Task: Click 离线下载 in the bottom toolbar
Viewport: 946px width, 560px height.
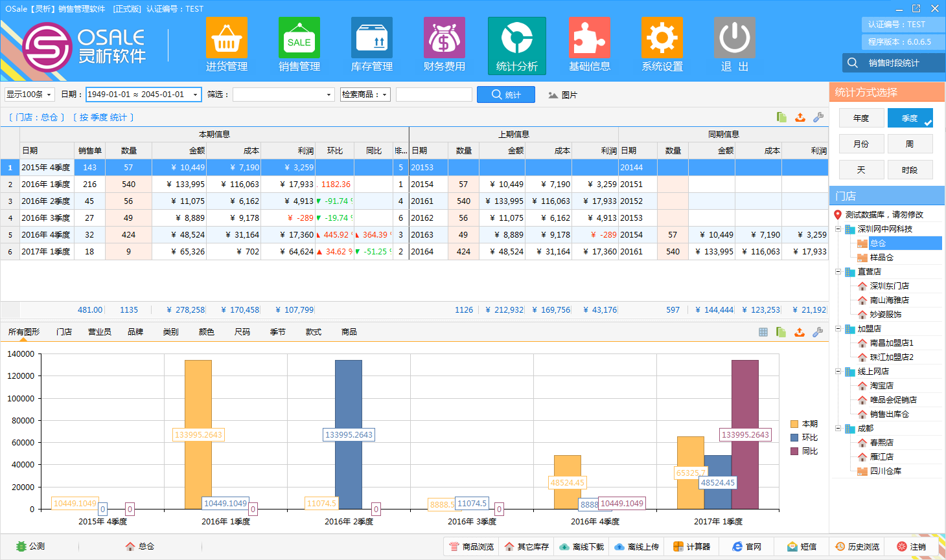Action: point(581,547)
